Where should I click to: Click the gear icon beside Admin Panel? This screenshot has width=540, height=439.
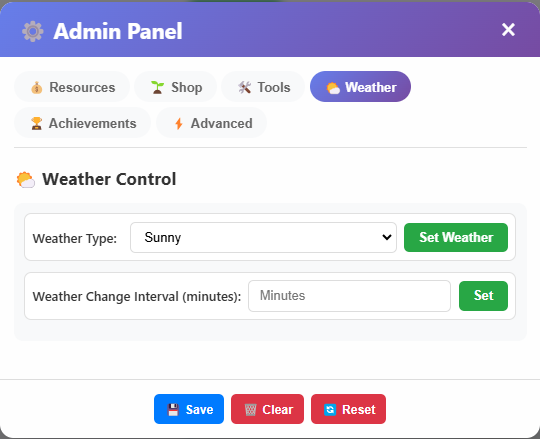pyautogui.click(x=33, y=31)
